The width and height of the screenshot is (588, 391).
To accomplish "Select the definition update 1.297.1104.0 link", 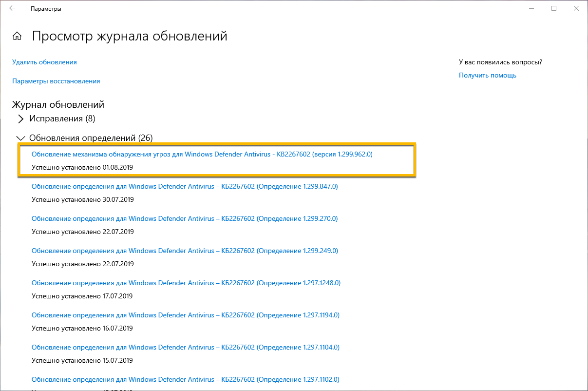I will (186, 347).
